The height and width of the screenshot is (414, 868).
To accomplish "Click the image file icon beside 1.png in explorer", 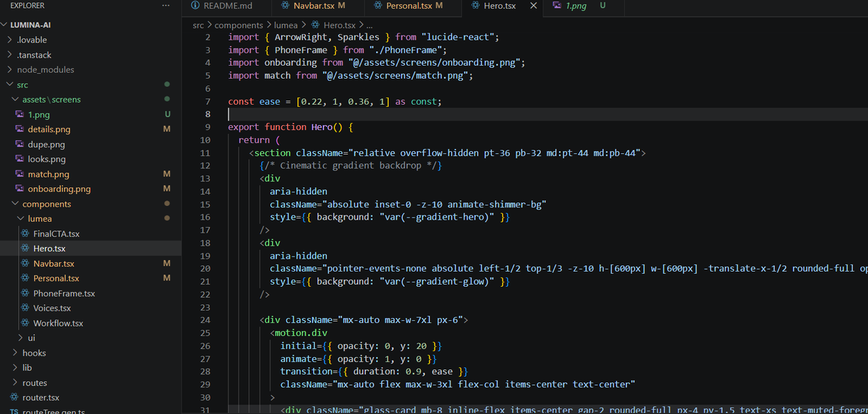I will click(x=20, y=114).
